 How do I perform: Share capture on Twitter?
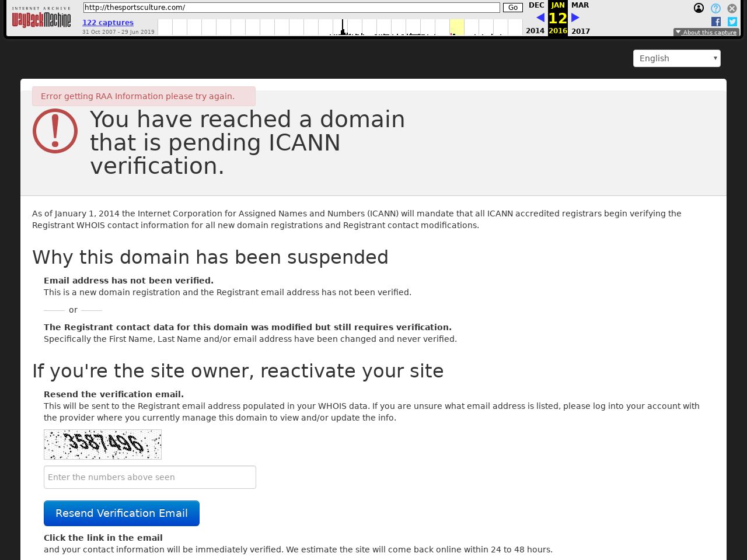pyautogui.click(x=732, y=22)
